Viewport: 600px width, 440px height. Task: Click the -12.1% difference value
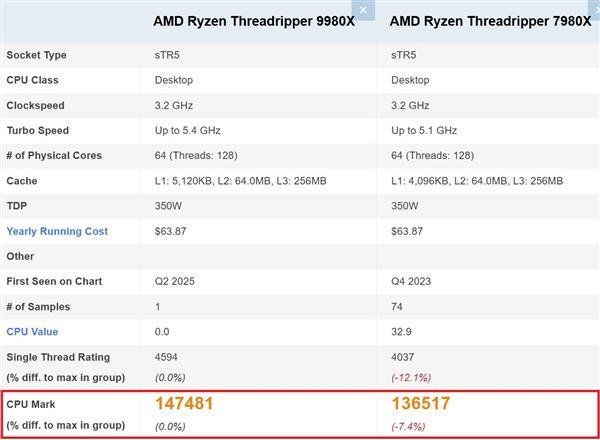coord(411,377)
